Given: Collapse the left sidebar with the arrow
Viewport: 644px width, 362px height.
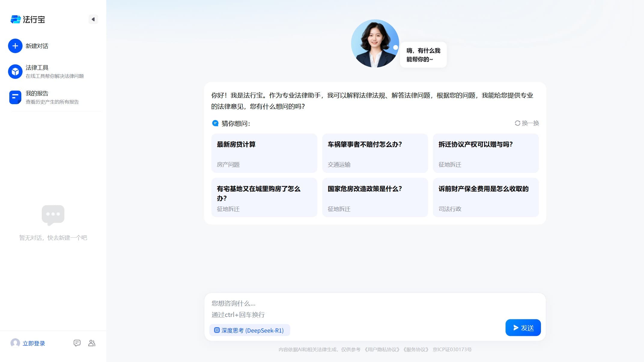Looking at the screenshot, I should coord(93,19).
